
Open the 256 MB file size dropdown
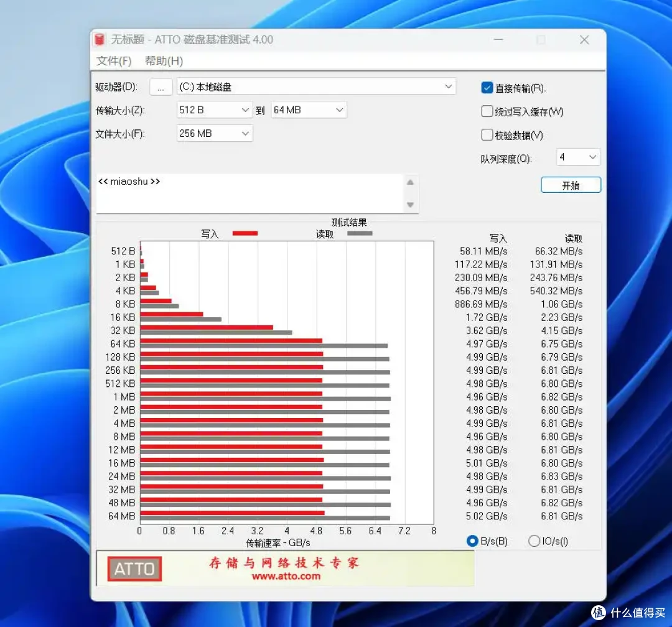[x=214, y=134]
